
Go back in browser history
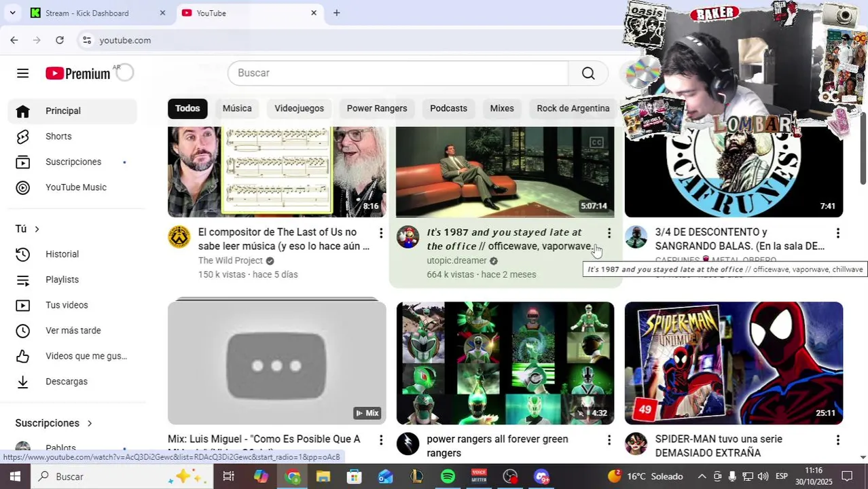(14, 40)
